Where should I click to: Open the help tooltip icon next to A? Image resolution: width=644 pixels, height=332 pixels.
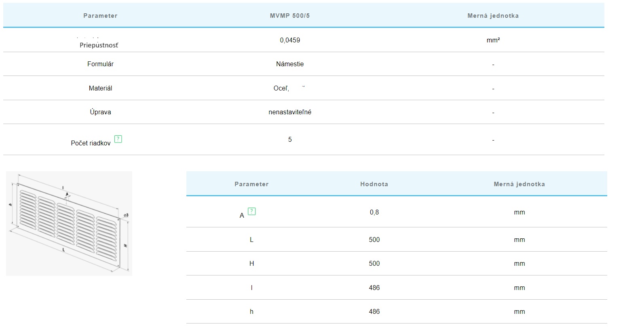click(x=251, y=211)
